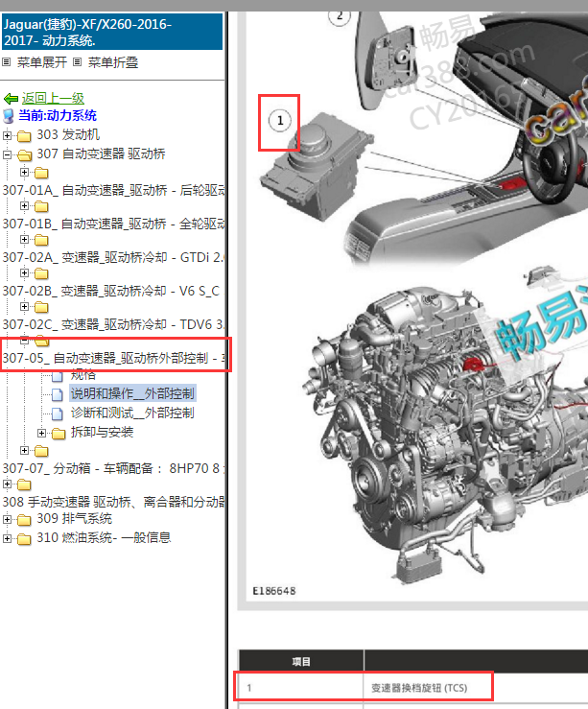
Task: Open the 诊断和测试_外部控制 page
Action: [x=132, y=413]
